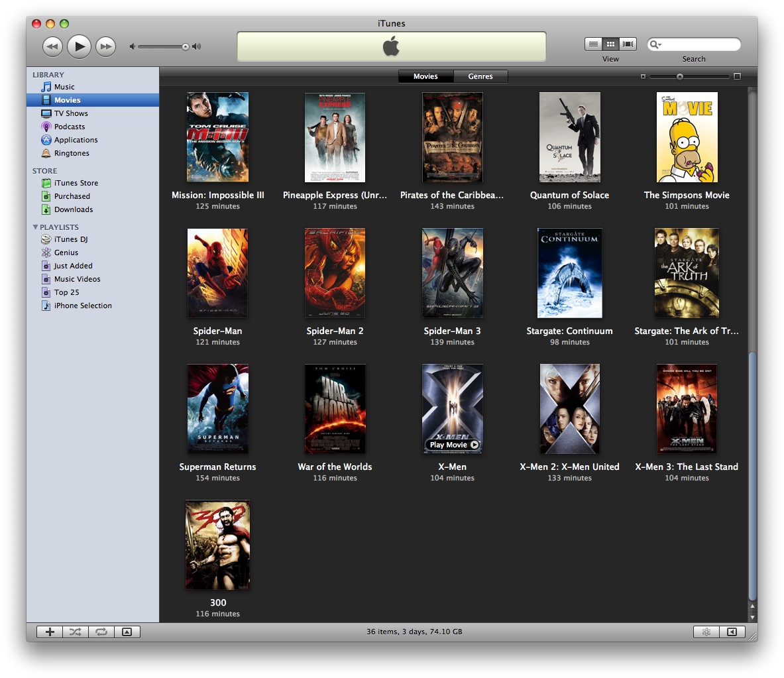The image size is (784, 678).
Task: Open the iTunes Store
Action: point(93,183)
